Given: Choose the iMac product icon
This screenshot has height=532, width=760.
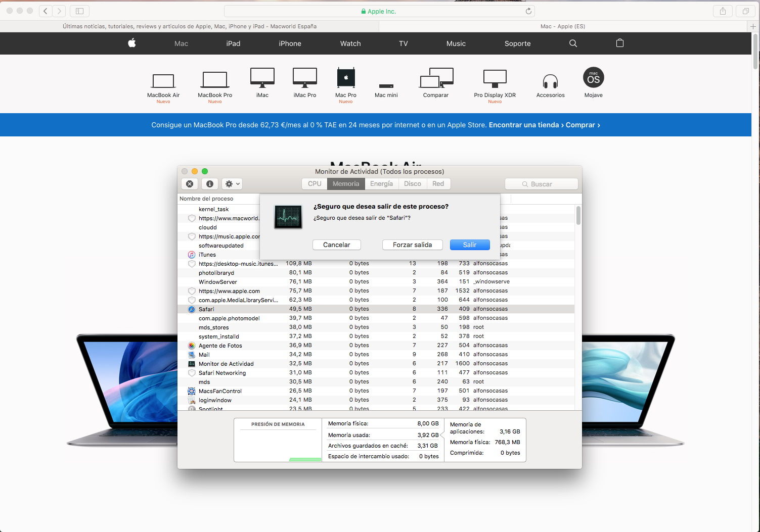Looking at the screenshot, I should (262, 78).
